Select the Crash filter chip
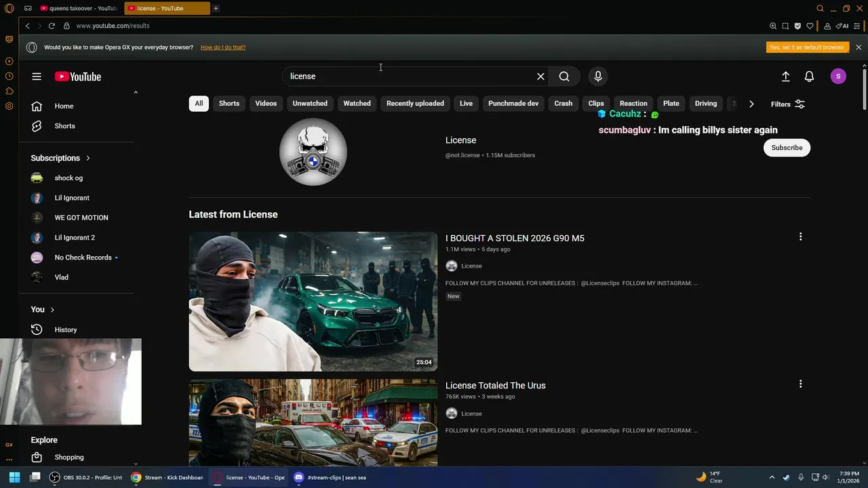 point(564,104)
